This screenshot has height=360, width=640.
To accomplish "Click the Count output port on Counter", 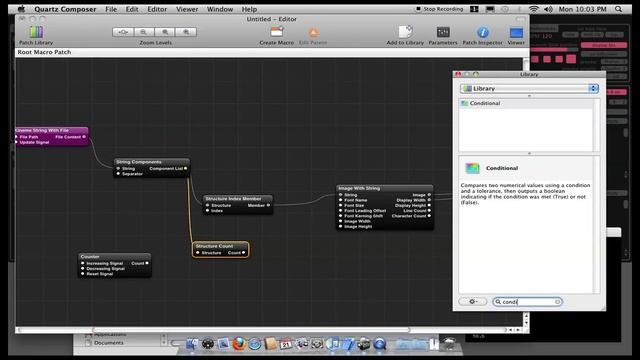I will pyautogui.click(x=147, y=263).
